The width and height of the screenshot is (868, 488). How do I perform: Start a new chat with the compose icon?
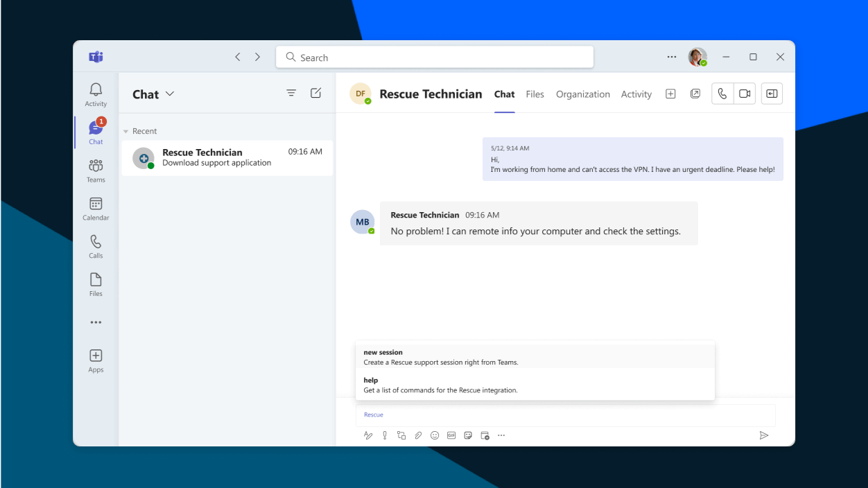(x=315, y=92)
